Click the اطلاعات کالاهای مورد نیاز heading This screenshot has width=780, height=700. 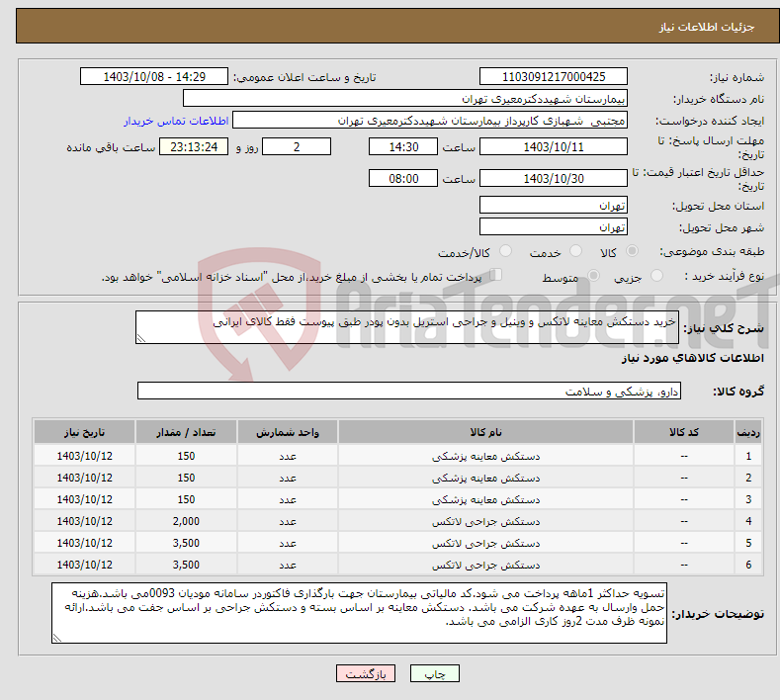click(692, 358)
